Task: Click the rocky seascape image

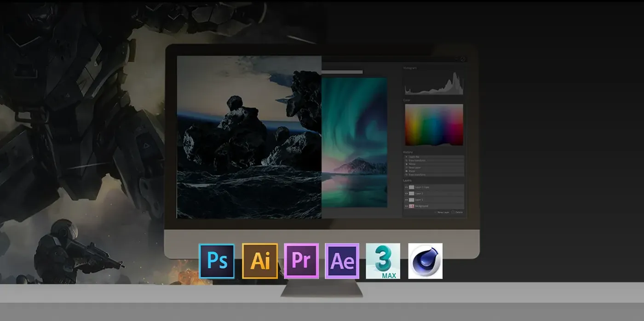Action: tap(249, 137)
